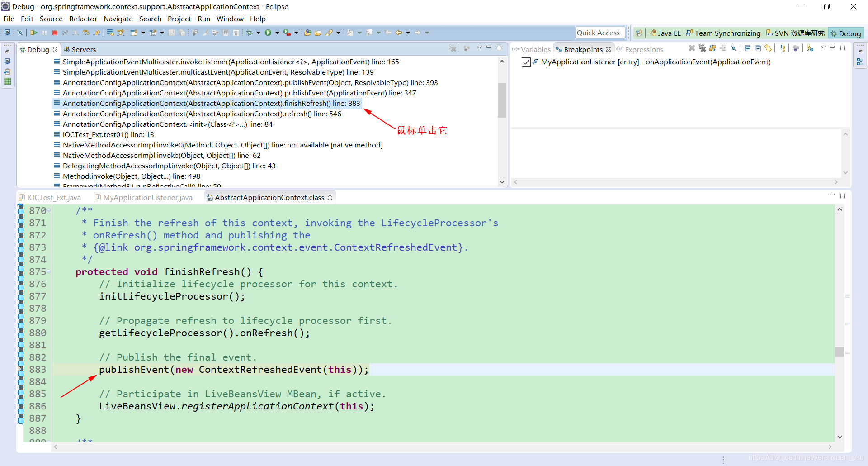Maximize the editor area

tap(843, 196)
